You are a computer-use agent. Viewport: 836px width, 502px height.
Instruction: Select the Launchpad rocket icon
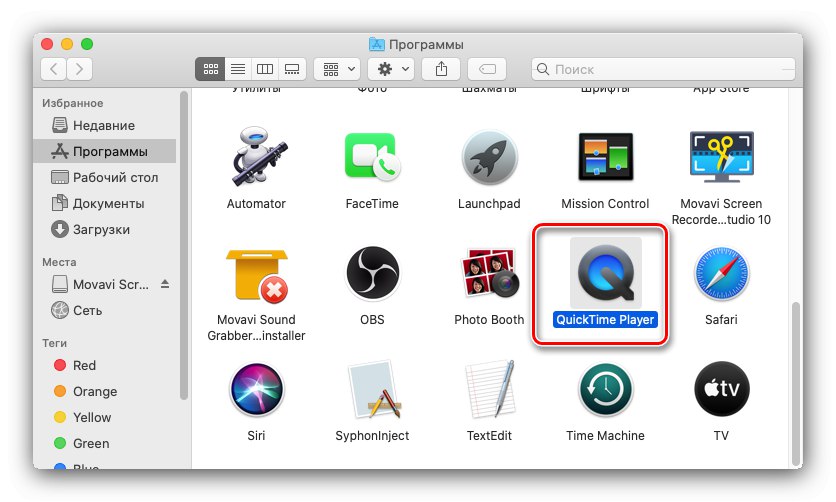pos(489,158)
